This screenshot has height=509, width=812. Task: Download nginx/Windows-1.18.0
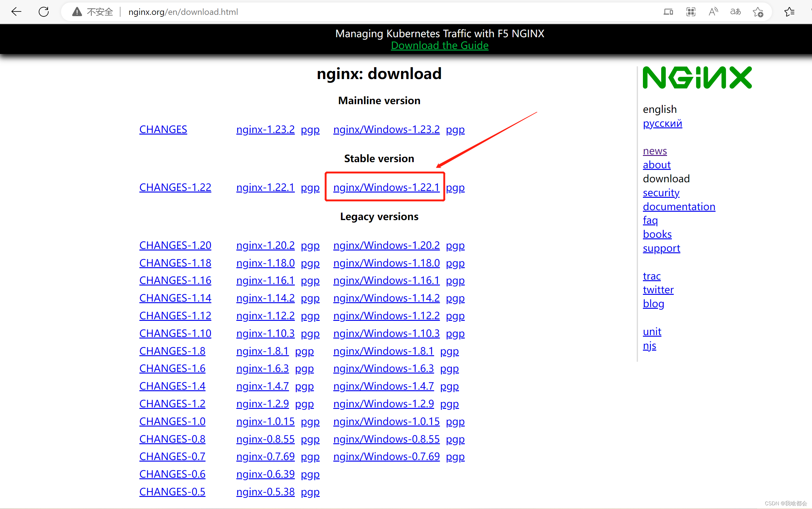pyautogui.click(x=386, y=263)
